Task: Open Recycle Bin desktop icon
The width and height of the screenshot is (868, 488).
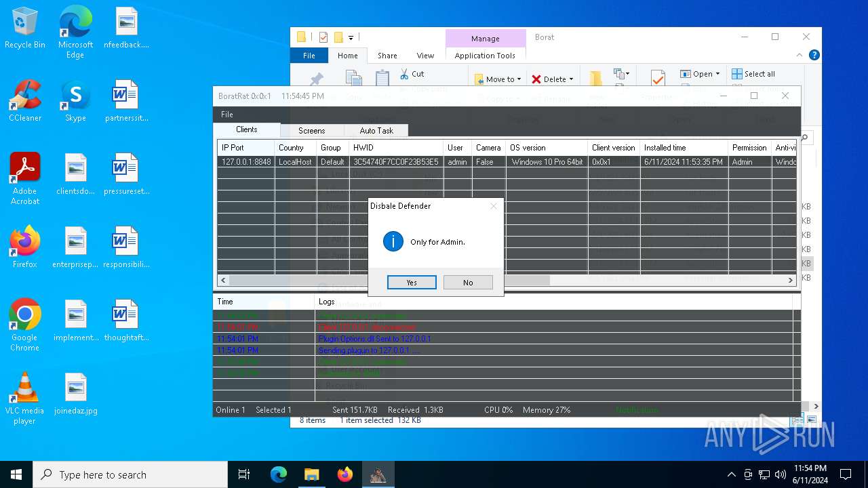Action: point(25,28)
